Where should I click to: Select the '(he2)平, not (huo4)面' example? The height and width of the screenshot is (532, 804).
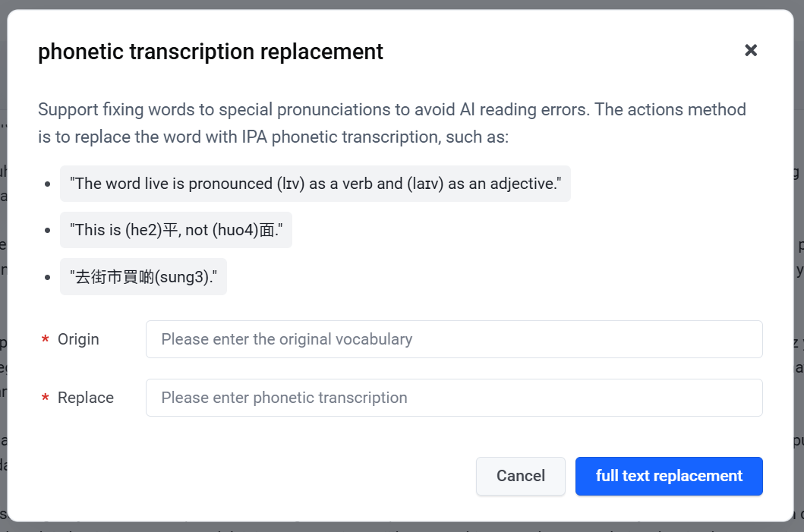tap(176, 230)
